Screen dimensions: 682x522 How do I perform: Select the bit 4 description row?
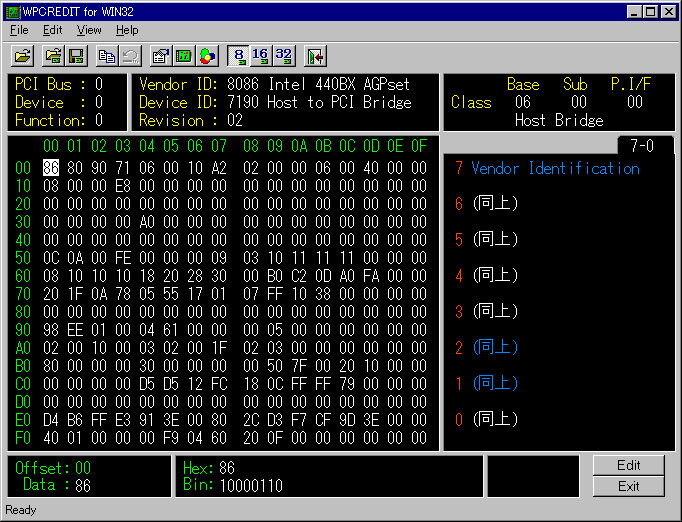pyautogui.click(x=486, y=275)
